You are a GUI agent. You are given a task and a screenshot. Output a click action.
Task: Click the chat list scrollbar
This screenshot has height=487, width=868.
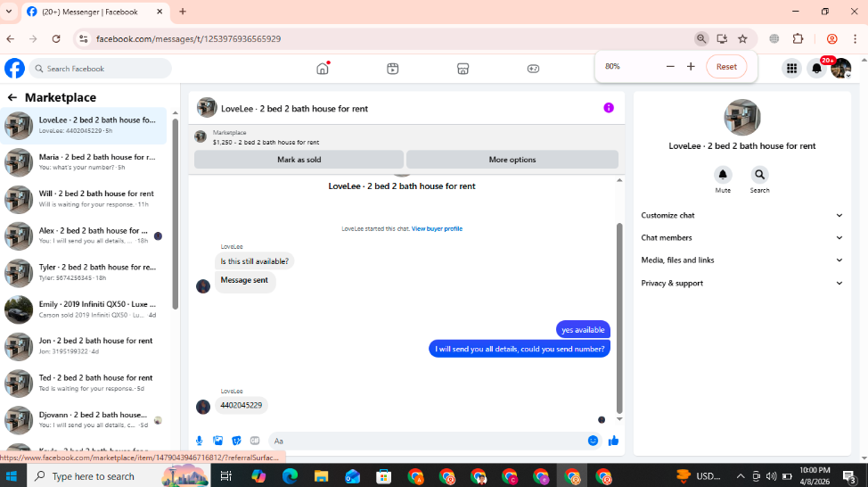[176, 213]
